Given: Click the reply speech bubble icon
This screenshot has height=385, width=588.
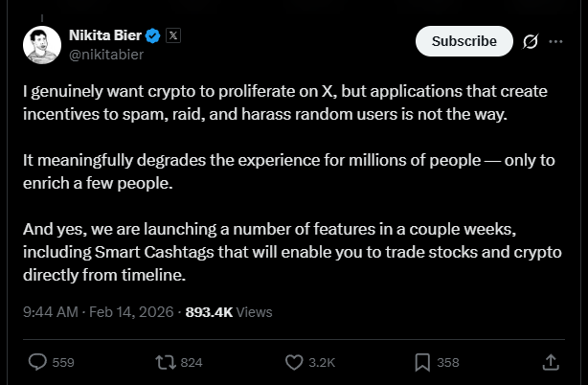Looking at the screenshot, I should point(38,362).
